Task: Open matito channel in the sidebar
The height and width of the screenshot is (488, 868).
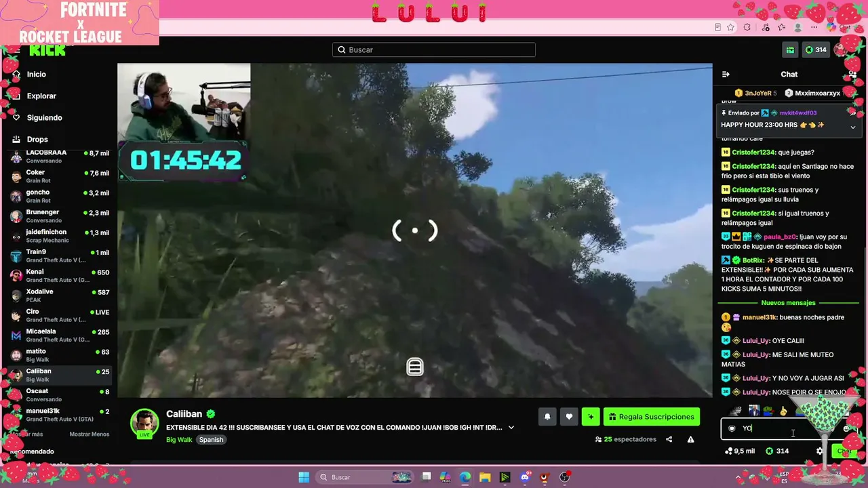Action: (60, 354)
